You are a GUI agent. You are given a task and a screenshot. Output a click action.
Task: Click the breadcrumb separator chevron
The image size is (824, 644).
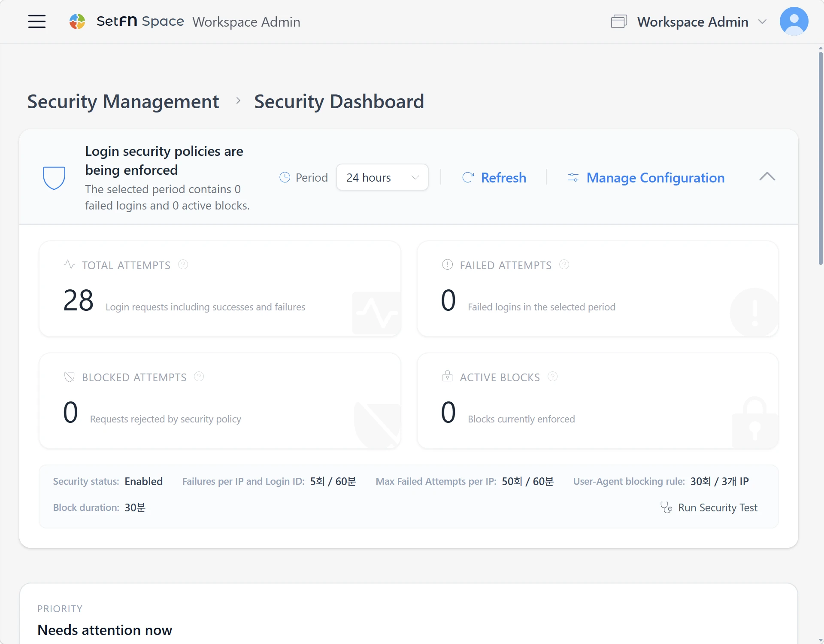(x=238, y=101)
